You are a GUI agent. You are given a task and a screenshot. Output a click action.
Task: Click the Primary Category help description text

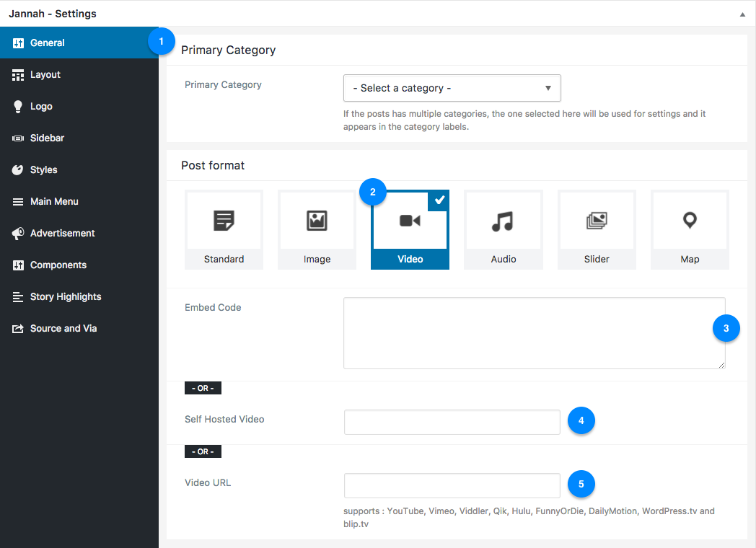[x=524, y=120]
